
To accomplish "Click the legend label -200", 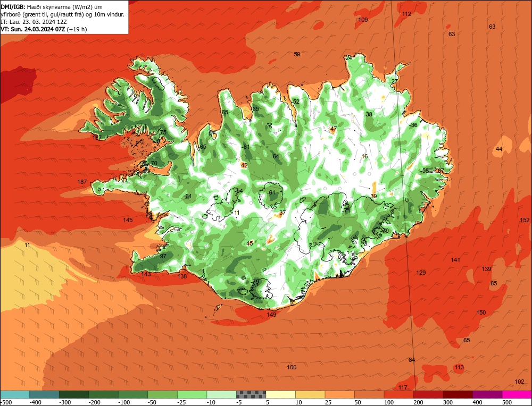I will pos(94,402).
